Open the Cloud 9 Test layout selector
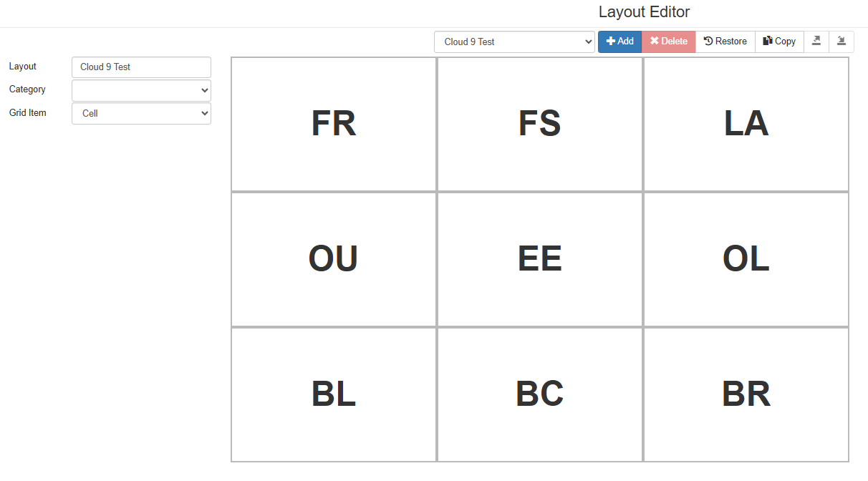 (514, 42)
